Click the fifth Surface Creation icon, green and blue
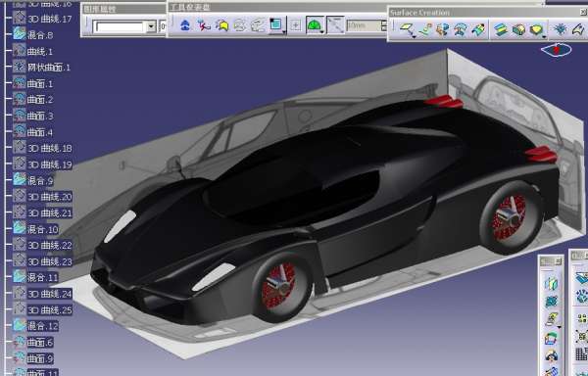This screenshot has width=588, height=376. (x=478, y=29)
